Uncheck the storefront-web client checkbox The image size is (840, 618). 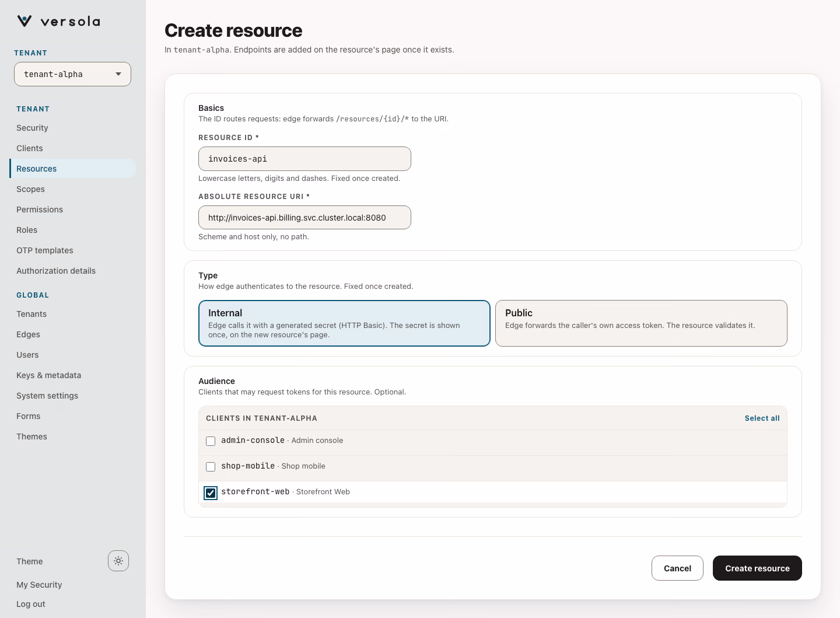[211, 493]
